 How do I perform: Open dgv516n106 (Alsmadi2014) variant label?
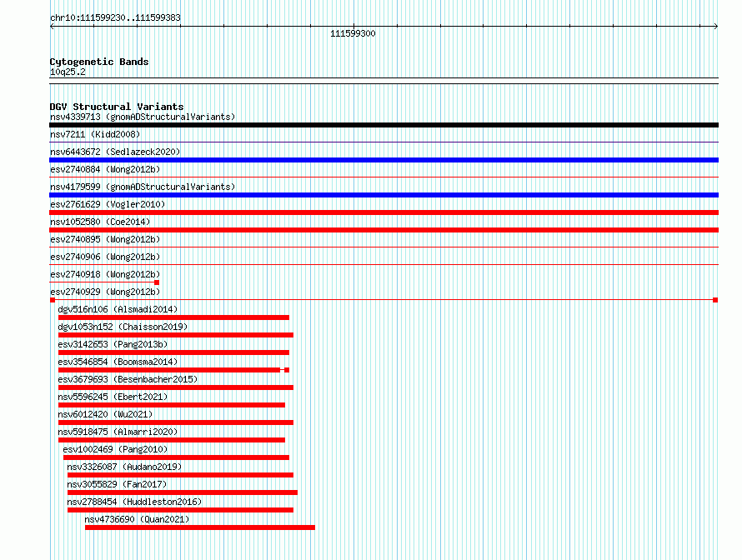tap(118, 309)
